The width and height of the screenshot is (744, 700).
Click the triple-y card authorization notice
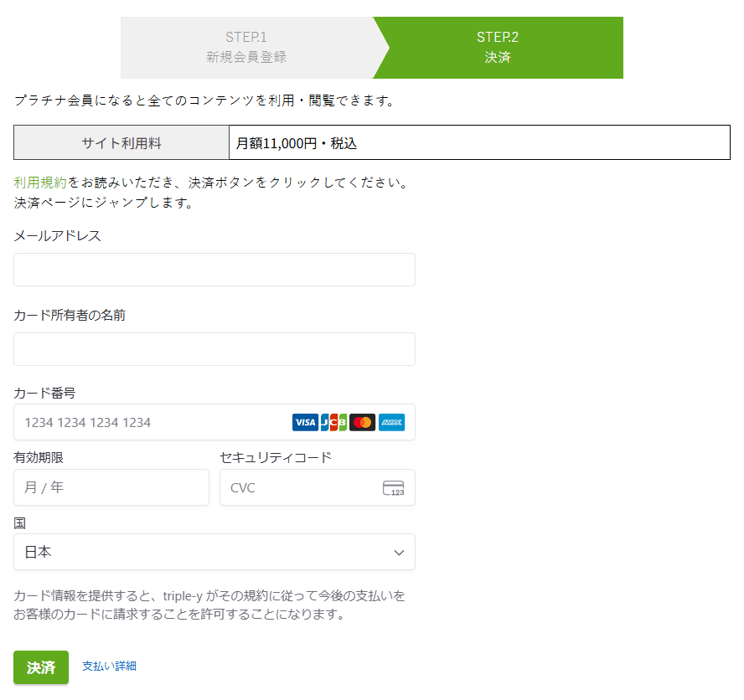pyautogui.click(x=209, y=605)
